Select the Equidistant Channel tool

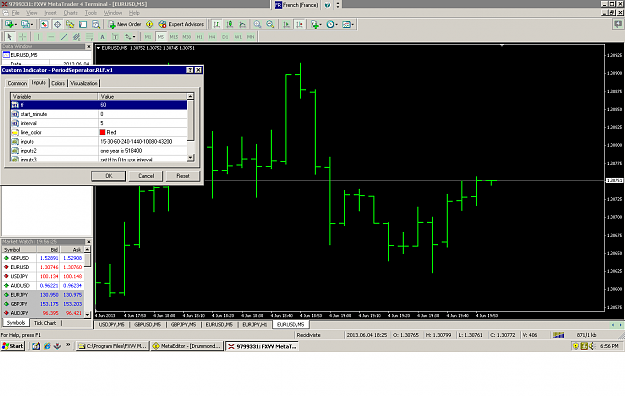77,37
